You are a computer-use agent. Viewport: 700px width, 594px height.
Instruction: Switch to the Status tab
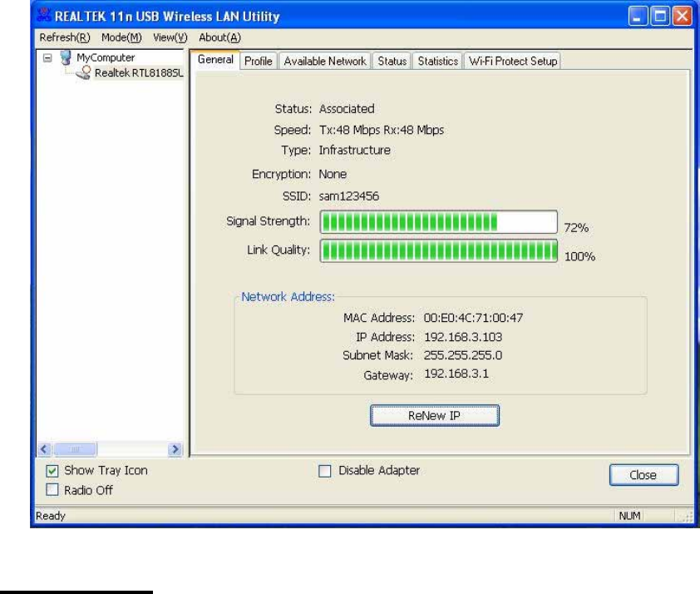tap(392, 62)
